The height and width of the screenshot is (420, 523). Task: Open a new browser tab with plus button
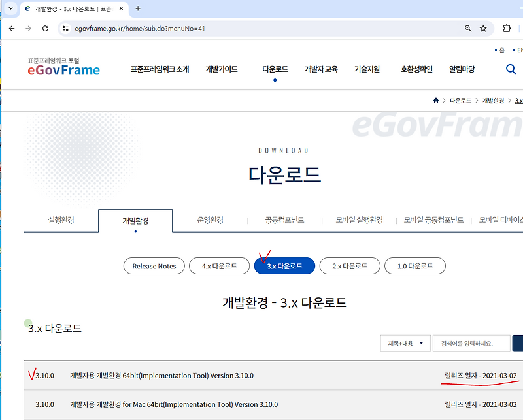pos(137,10)
